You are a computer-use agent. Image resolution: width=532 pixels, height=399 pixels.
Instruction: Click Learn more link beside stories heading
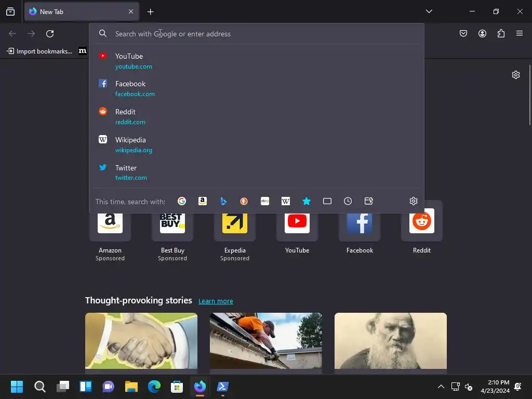(x=216, y=301)
